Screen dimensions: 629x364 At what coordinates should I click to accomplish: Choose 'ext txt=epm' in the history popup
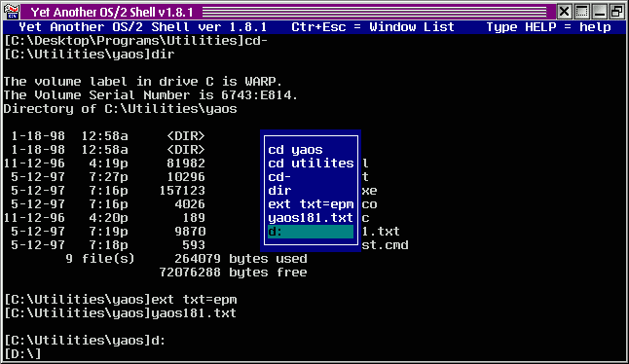tap(311, 204)
